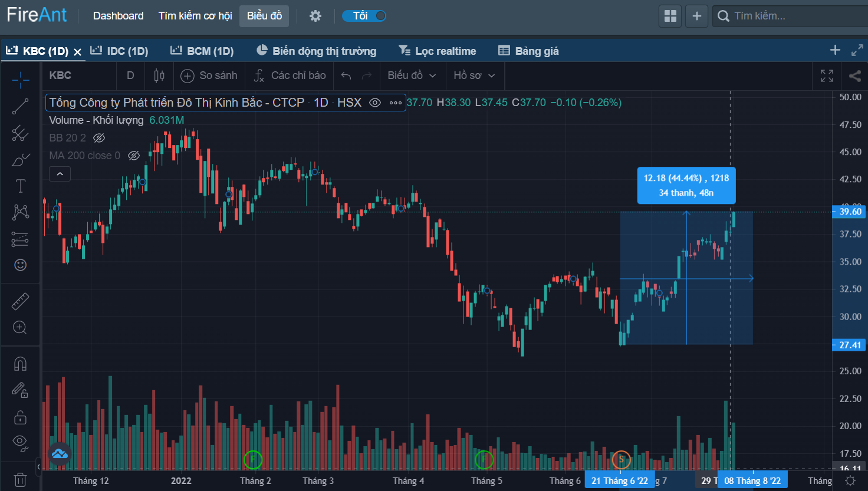Toggle the Tối dark theme switch
The width and height of the screenshot is (868, 491).
[x=364, y=16]
